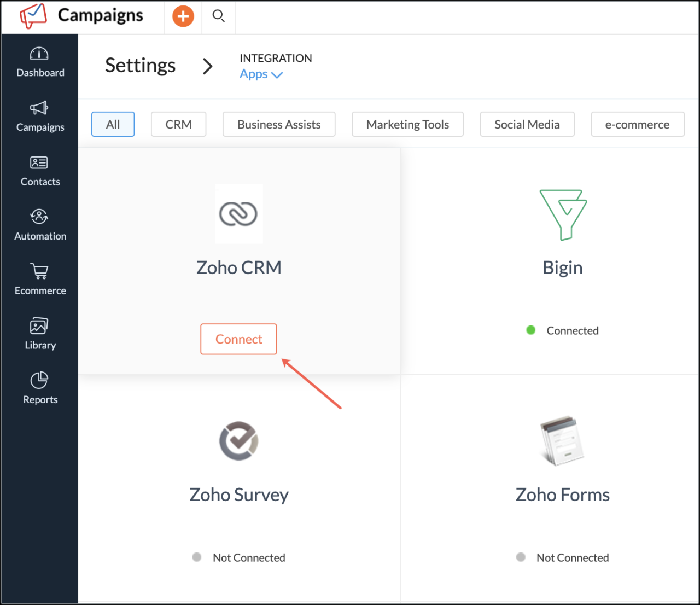Click the orange plus create button
The height and width of the screenshot is (605, 700).
click(183, 16)
